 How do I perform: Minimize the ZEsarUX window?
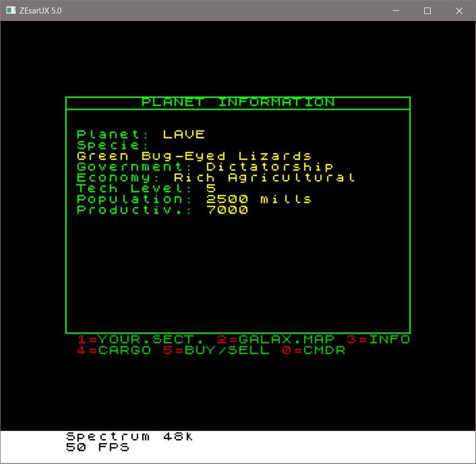[x=396, y=11]
